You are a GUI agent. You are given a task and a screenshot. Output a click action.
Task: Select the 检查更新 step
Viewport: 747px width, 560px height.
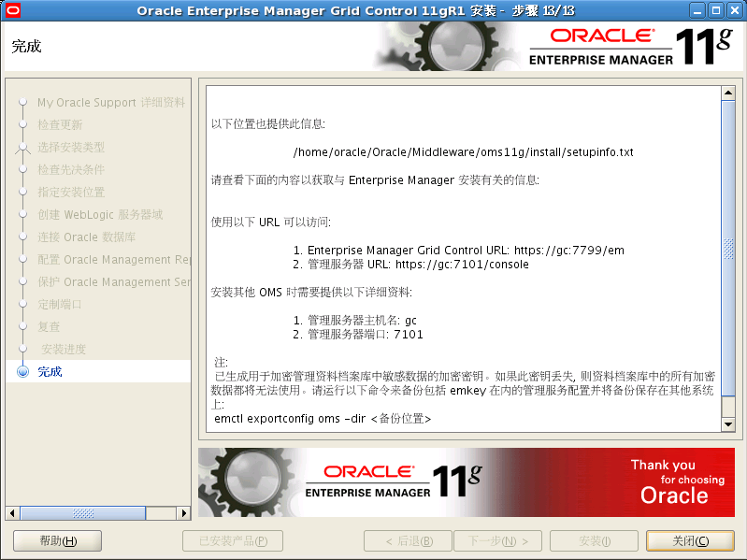point(60,124)
